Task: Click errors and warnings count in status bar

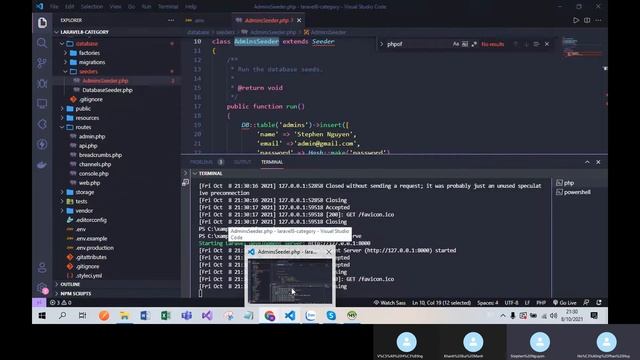Action: tap(60, 302)
